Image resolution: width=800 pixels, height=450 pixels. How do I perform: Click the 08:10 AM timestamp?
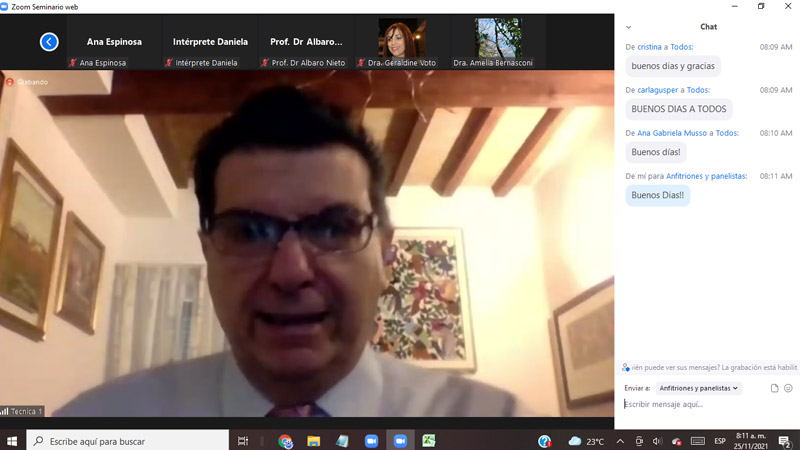click(776, 133)
